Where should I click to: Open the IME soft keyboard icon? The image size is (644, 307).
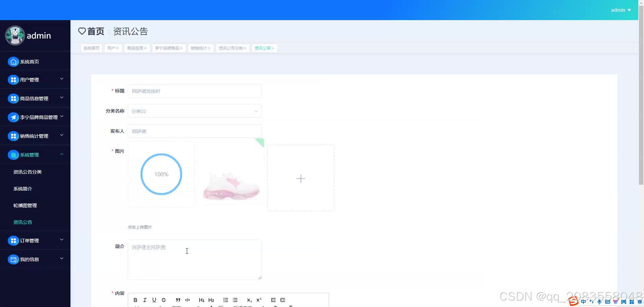607,302
